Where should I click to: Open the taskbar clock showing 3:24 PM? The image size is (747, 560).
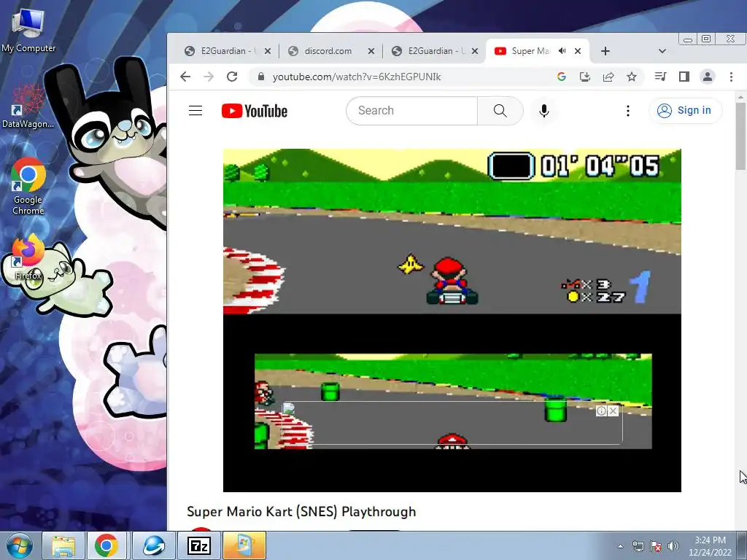coord(710,546)
